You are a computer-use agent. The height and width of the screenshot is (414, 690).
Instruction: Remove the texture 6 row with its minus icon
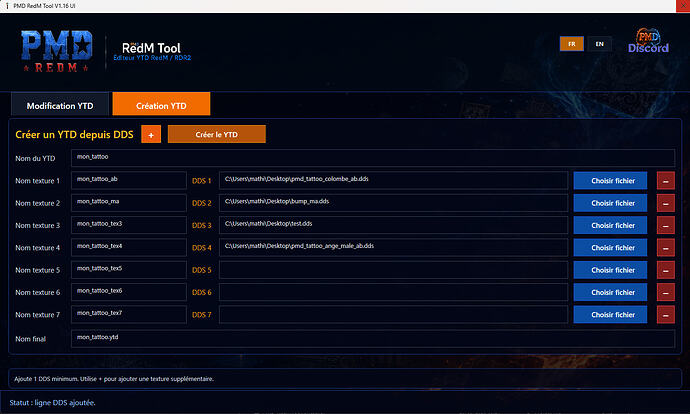coord(665,293)
